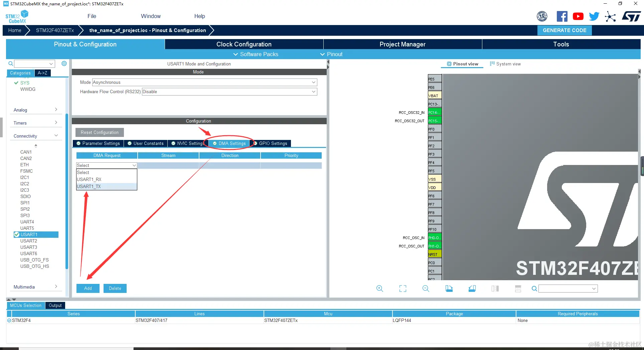Select CAN1 in the peripheral tree

point(26,152)
